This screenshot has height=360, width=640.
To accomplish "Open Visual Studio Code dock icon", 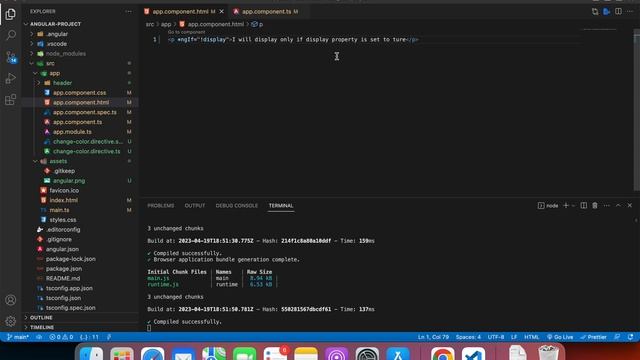I will pos(473,354).
